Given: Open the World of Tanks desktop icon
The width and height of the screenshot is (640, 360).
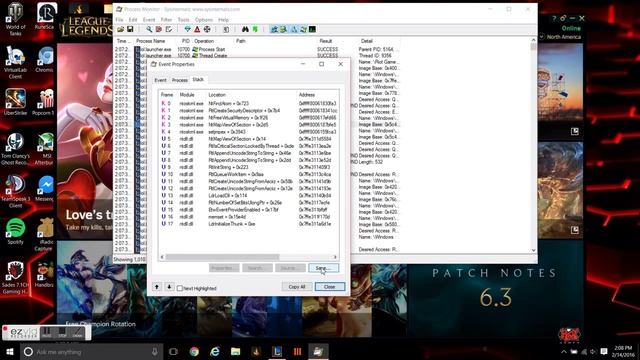Looking at the screenshot, I should (16, 20).
